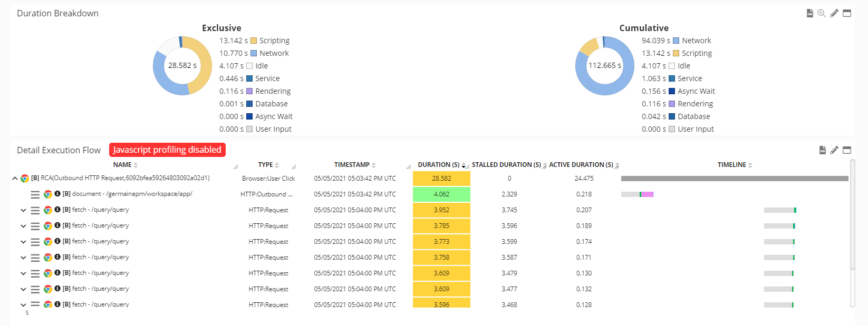This screenshot has width=868, height=326.
Task: Expand the fetch row with duration 3.758
Action: click(23, 258)
